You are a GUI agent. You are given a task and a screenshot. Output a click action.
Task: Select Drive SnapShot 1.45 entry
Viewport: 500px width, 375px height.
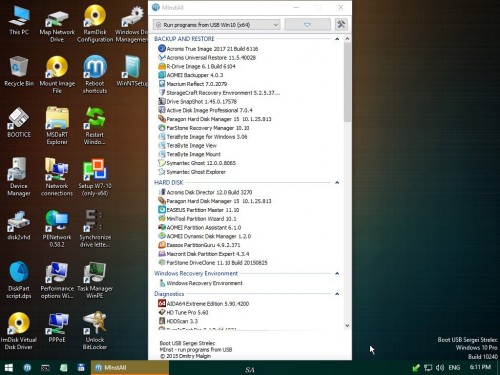pyautogui.click(x=197, y=102)
